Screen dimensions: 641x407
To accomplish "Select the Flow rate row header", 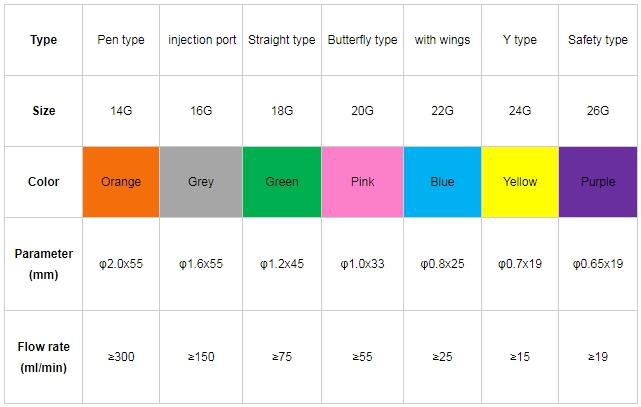I will pyautogui.click(x=44, y=357).
